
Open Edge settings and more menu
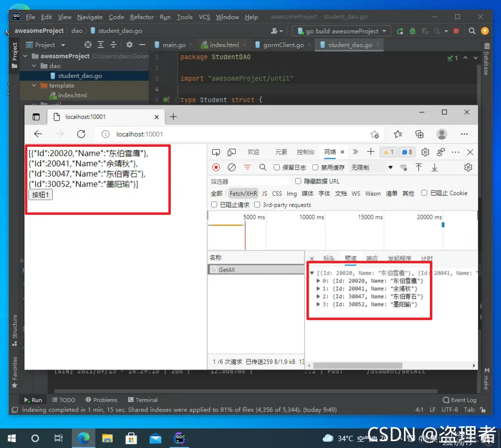[x=464, y=134]
